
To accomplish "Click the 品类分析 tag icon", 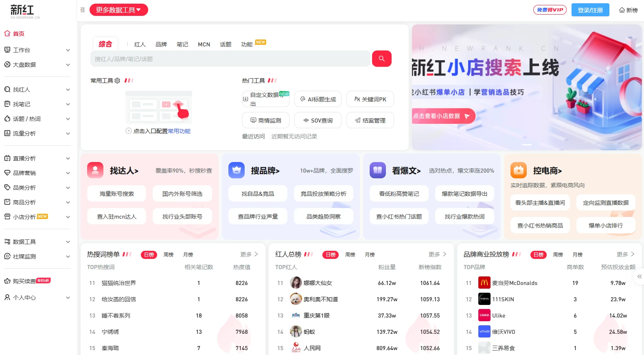I will tap(7, 187).
